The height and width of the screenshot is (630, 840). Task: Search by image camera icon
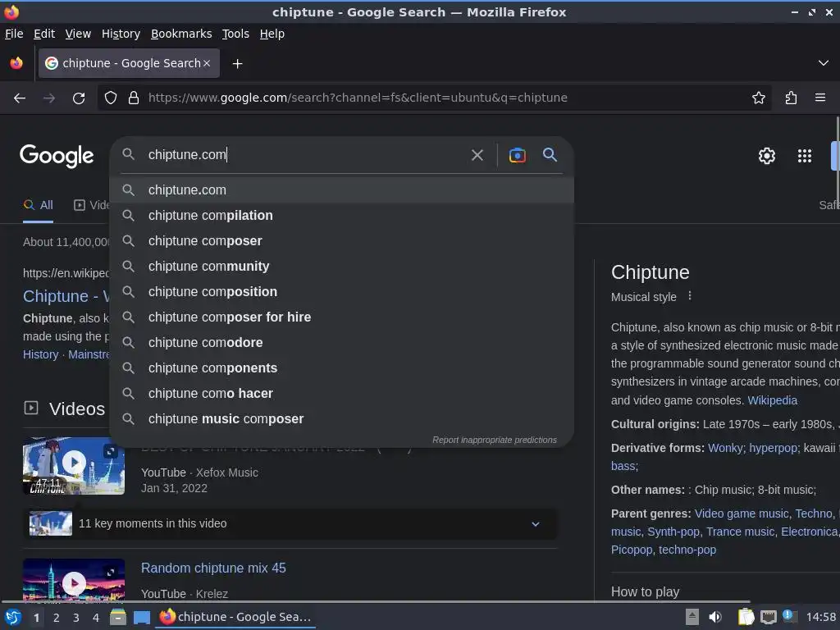(x=517, y=155)
